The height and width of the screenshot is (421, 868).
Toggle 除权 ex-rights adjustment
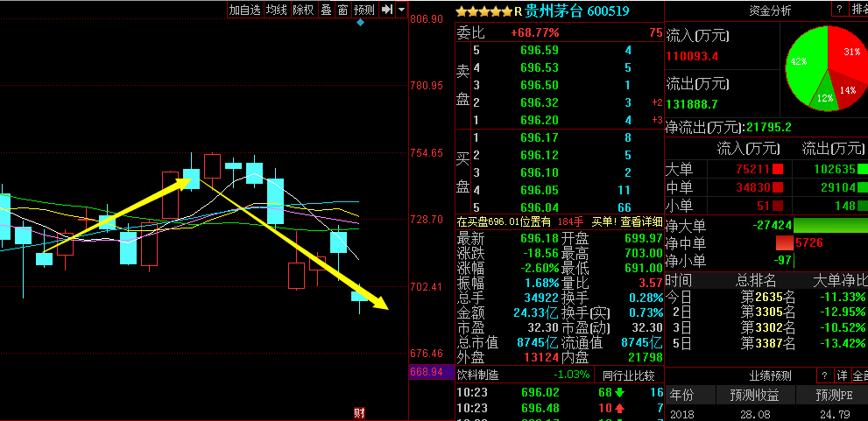pos(303,10)
